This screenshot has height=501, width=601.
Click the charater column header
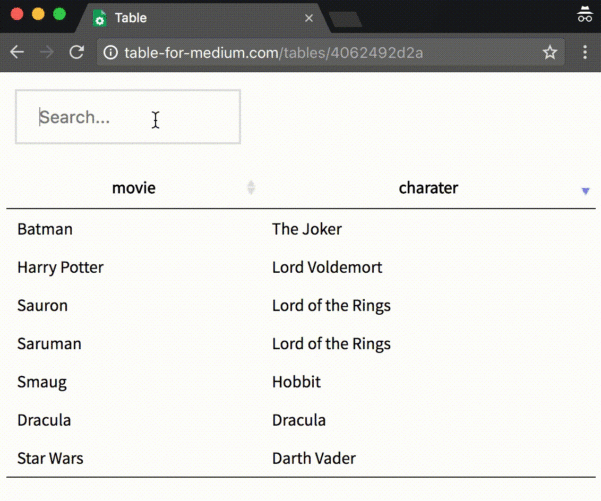[x=428, y=188]
